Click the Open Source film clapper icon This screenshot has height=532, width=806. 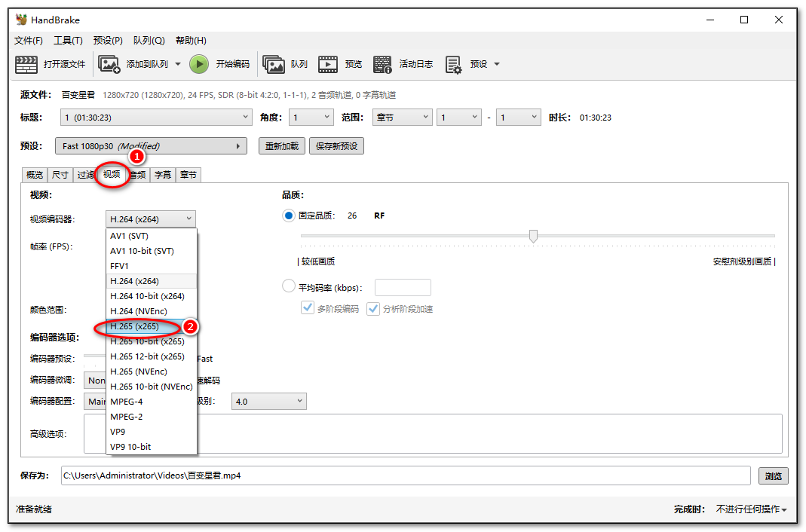(x=26, y=64)
